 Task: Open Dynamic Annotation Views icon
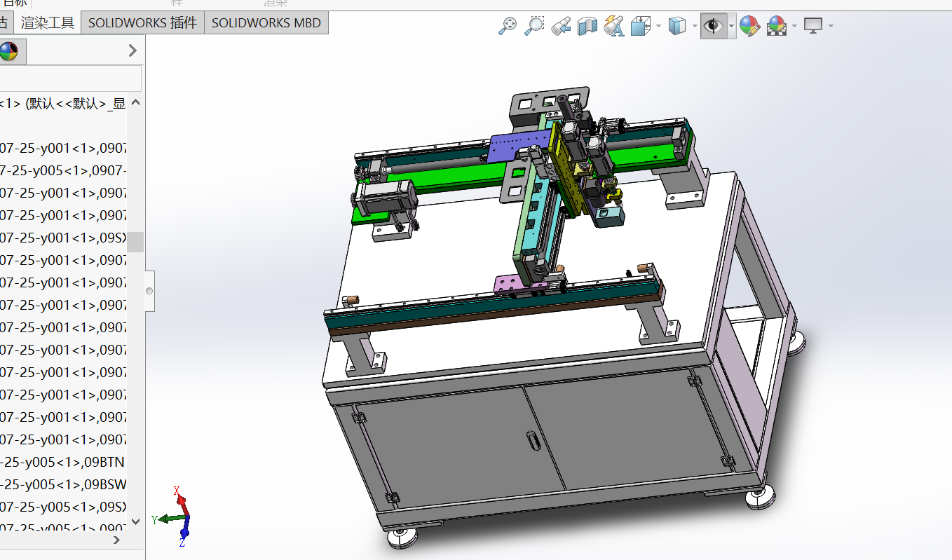click(x=614, y=27)
